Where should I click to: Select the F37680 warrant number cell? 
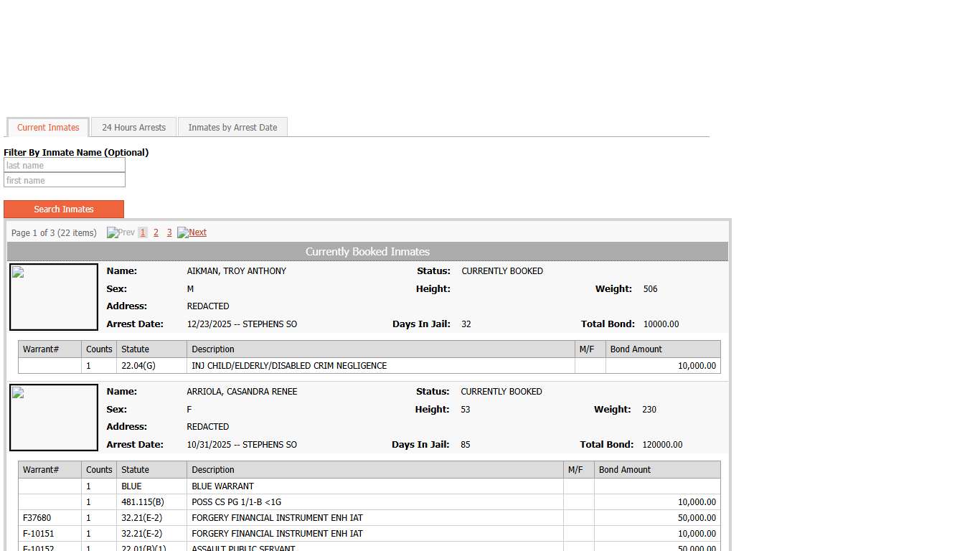pos(37,518)
